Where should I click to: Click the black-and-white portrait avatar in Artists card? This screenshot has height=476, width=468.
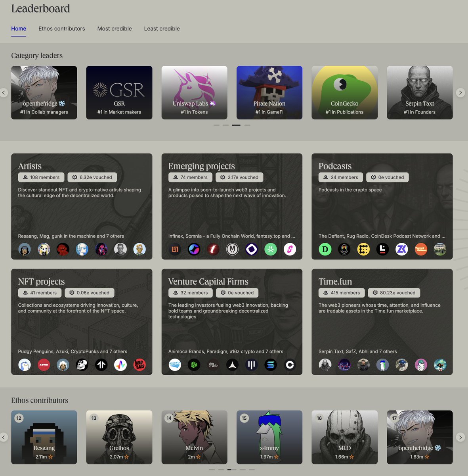coord(120,249)
